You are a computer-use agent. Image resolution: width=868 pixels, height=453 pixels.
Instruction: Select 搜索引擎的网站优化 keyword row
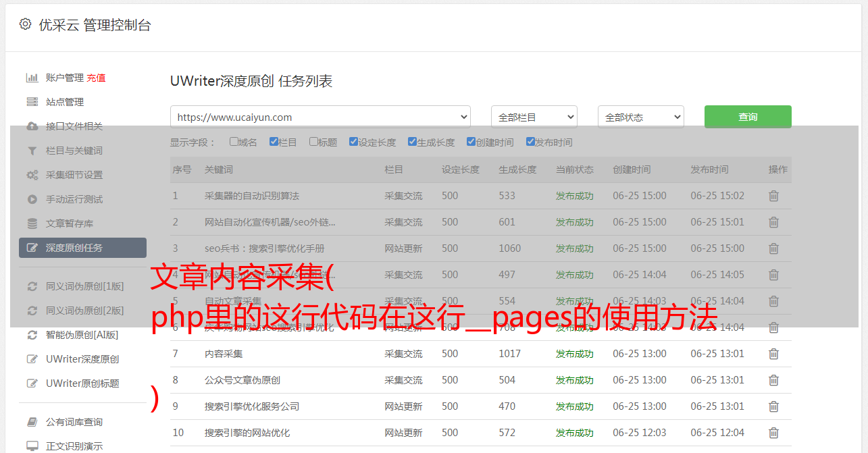tap(247, 433)
